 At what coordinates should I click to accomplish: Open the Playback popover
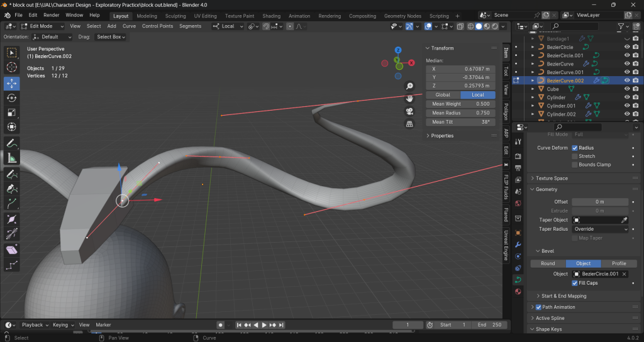point(35,325)
